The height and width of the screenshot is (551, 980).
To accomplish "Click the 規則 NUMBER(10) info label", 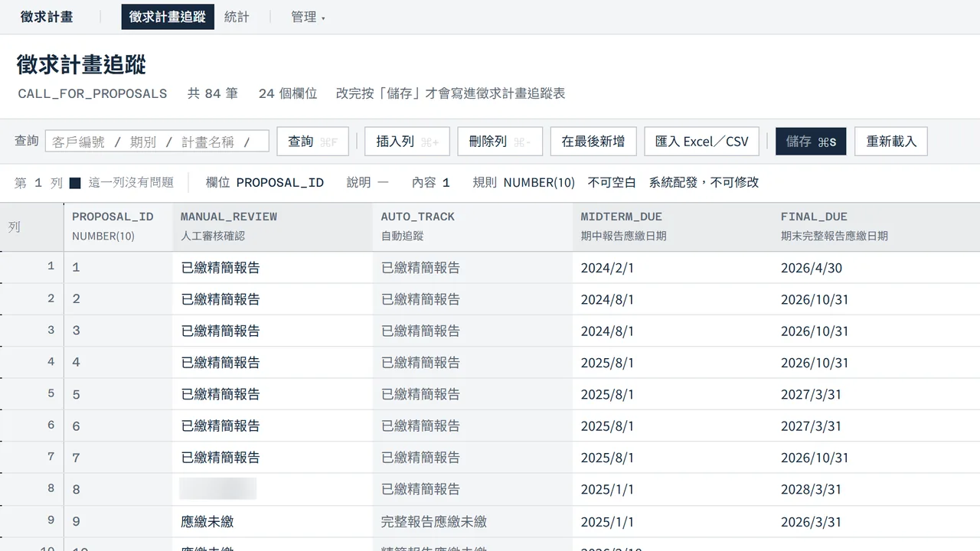I will [x=524, y=182].
